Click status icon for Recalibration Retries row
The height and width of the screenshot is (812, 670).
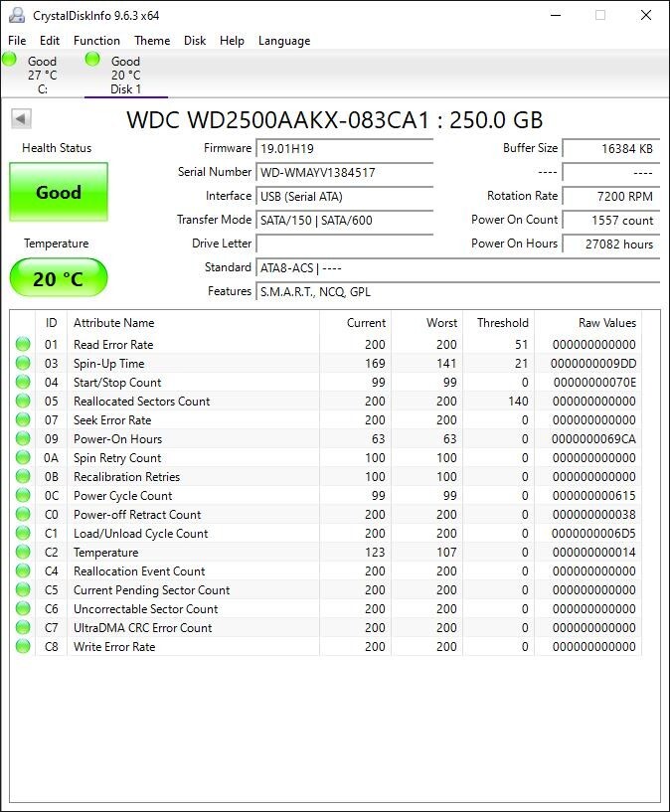(x=23, y=476)
